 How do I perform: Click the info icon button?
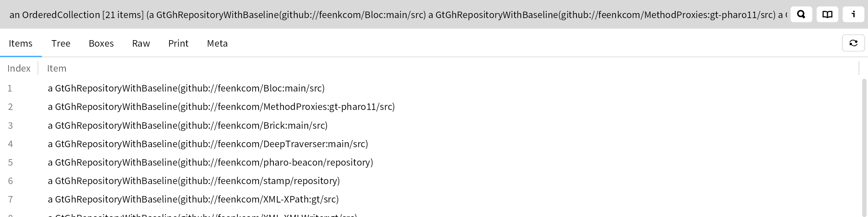pos(853,14)
